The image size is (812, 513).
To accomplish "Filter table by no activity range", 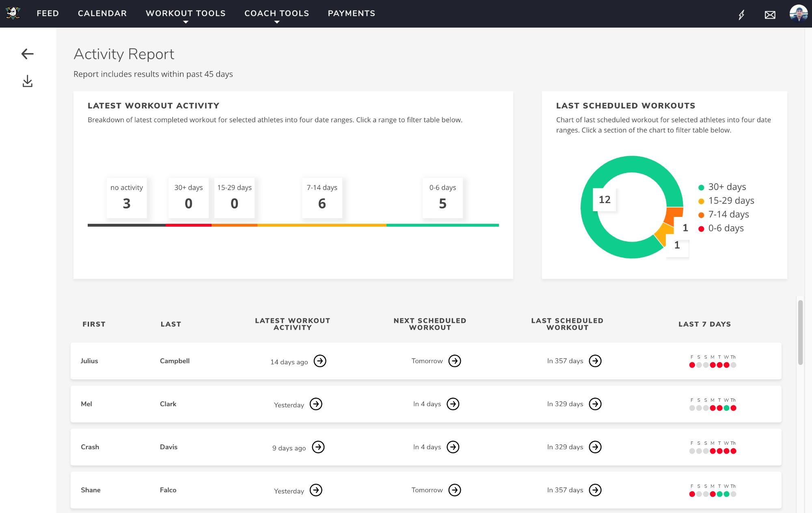I will (x=127, y=198).
